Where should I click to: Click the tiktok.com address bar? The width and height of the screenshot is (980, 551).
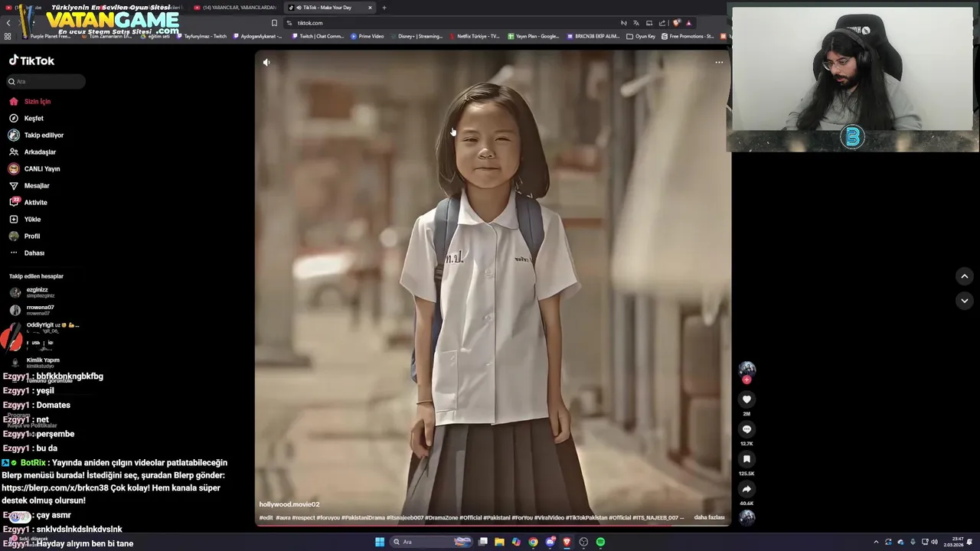point(452,23)
